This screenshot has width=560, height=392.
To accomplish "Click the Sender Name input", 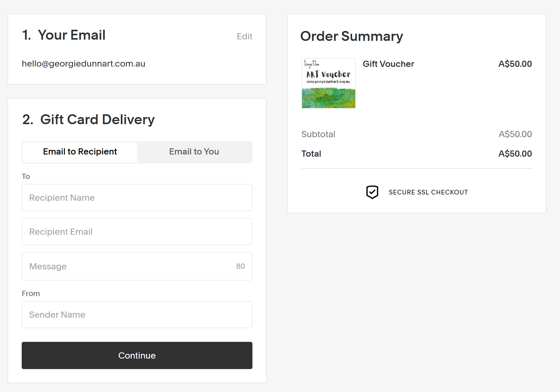I will pyautogui.click(x=137, y=315).
